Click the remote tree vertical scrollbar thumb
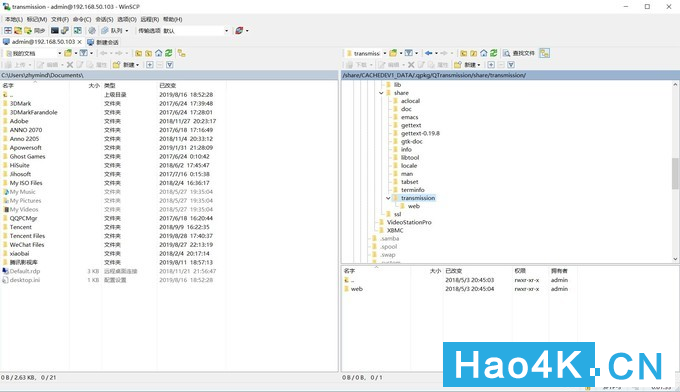The width and height of the screenshot is (680, 392). click(x=675, y=173)
